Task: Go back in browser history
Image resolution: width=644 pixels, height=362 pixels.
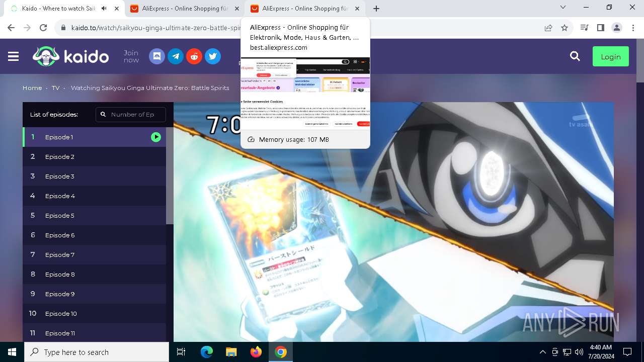Action: point(11,28)
